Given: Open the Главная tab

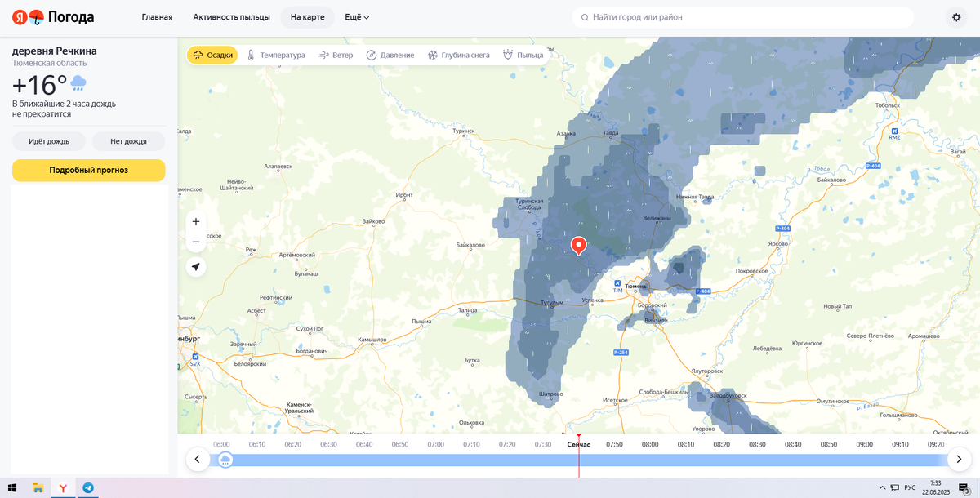Looking at the screenshot, I should [x=157, y=17].
